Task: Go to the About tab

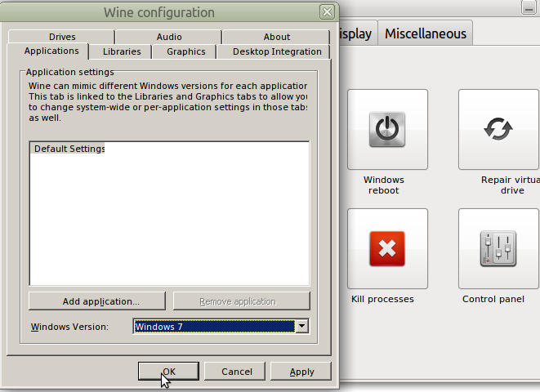Action: 277,37
